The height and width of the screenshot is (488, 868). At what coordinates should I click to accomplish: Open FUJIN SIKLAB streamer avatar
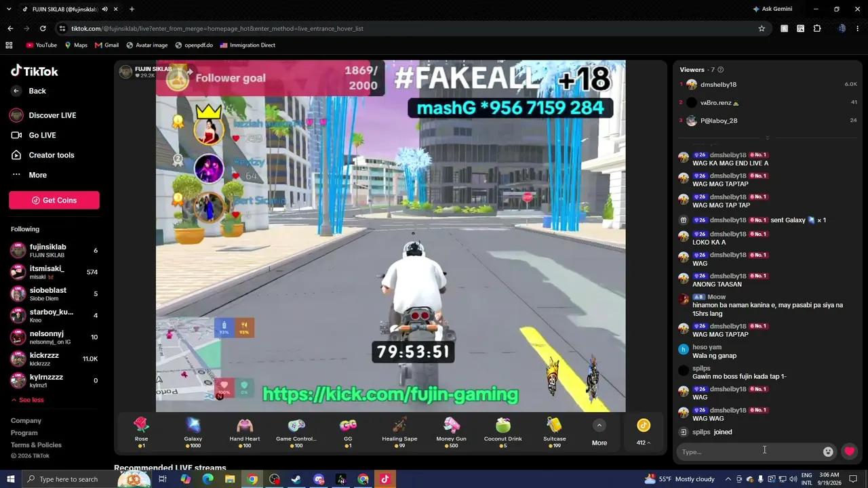(125, 72)
